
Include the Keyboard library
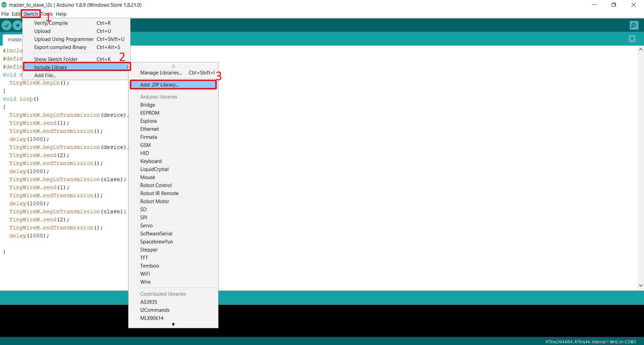point(173,161)
